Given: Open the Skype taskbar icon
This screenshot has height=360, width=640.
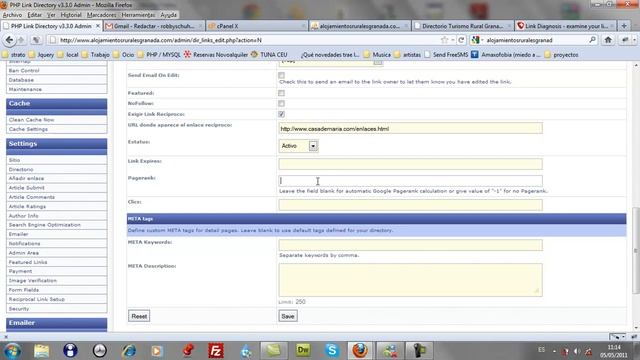Looking at the screenshot, I should point(332,350).
